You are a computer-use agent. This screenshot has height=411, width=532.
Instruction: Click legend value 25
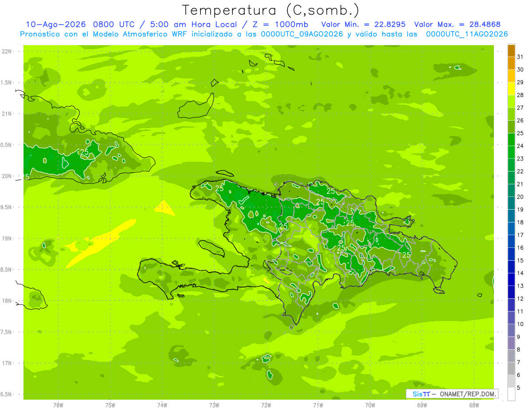point(520,133)
